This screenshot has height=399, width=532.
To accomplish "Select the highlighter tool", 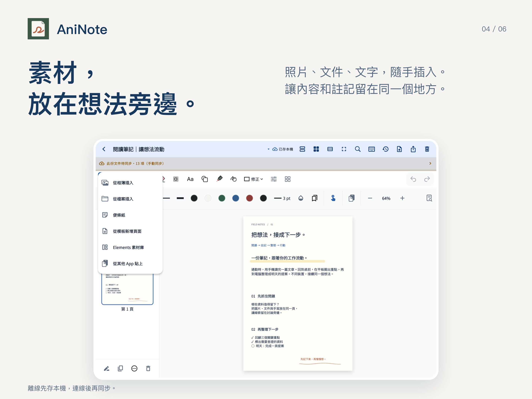I will pyautogui.click(x=219, y=179).
